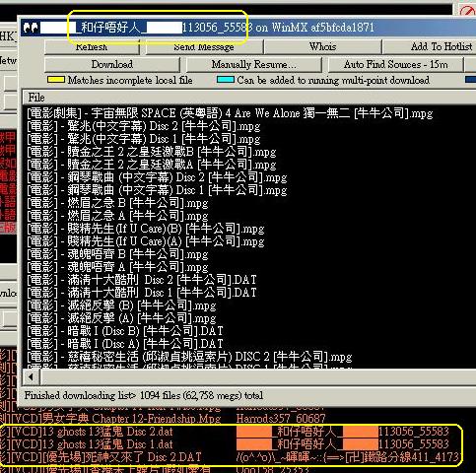Select 贖金之王 2 之皇廷激戰A file

click(x=152, y=165)
